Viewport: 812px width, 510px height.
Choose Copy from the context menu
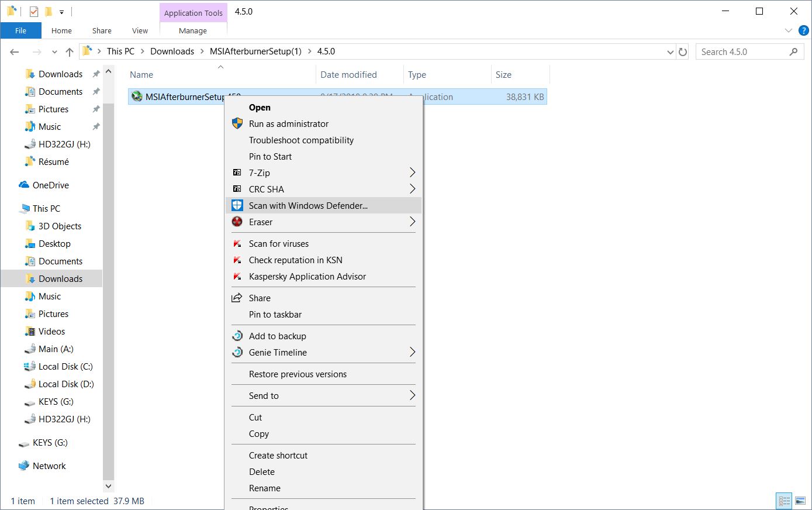[259, 433]
